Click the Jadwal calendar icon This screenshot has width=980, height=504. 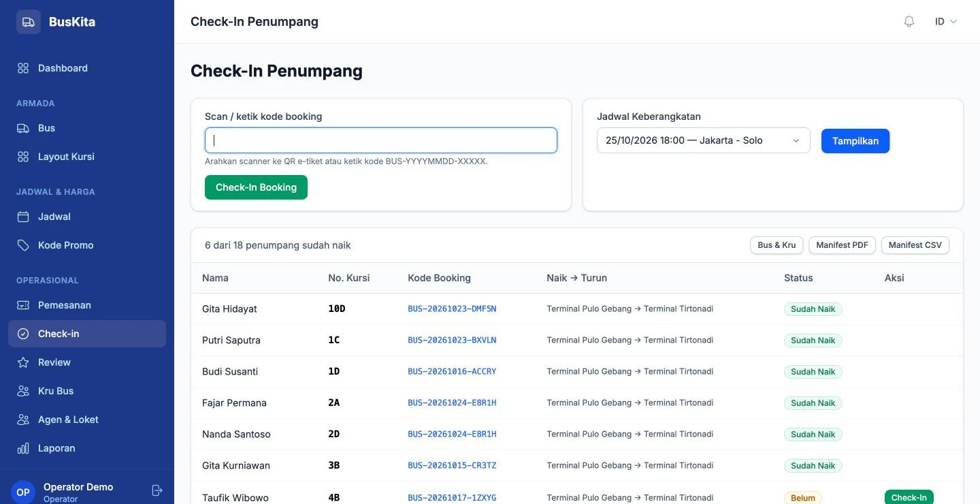pyautogui.click(x=23, y=217)
